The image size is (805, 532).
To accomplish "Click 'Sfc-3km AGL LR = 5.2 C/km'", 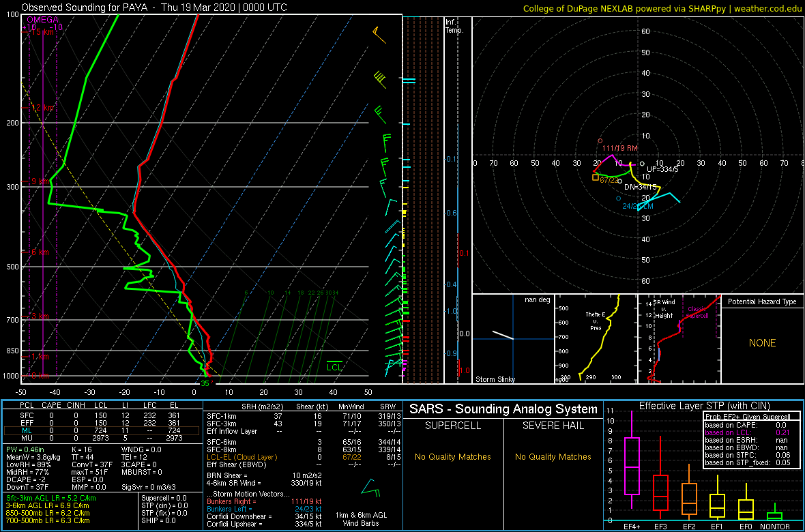I will coord(51,498).
